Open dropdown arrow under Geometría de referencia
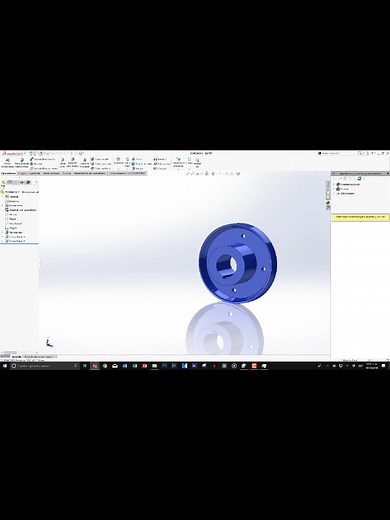Viewport: 390px width, 520px height. point(178,169)
